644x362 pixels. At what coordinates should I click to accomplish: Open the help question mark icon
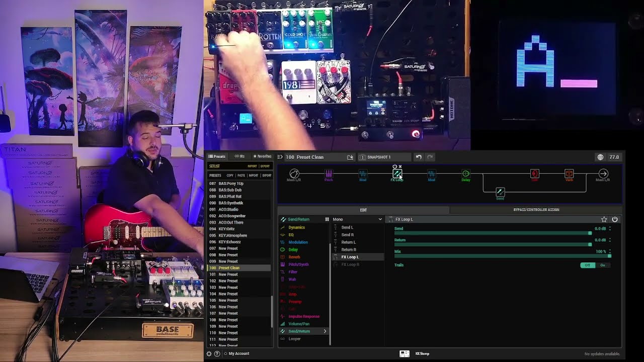[217, 354]
